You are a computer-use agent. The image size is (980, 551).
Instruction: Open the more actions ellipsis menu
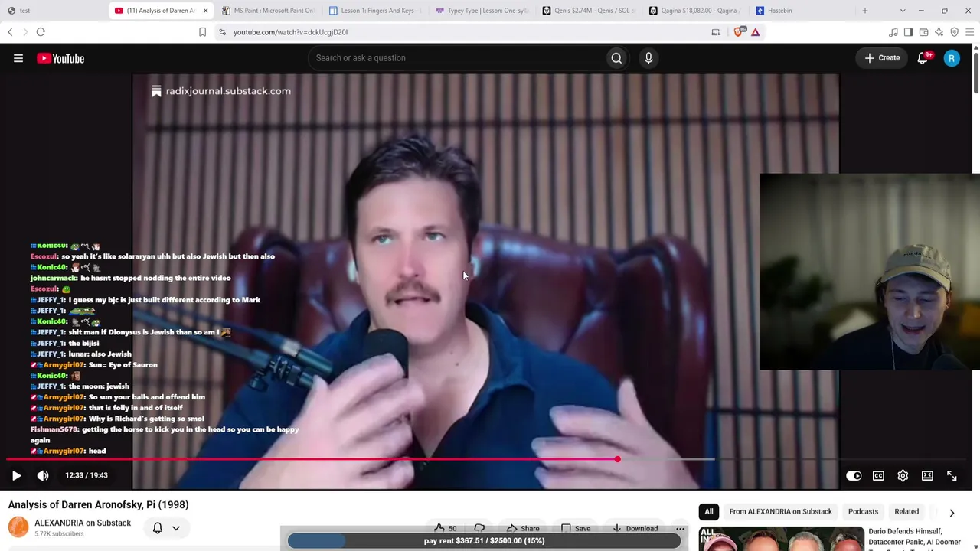coord(680,528)
